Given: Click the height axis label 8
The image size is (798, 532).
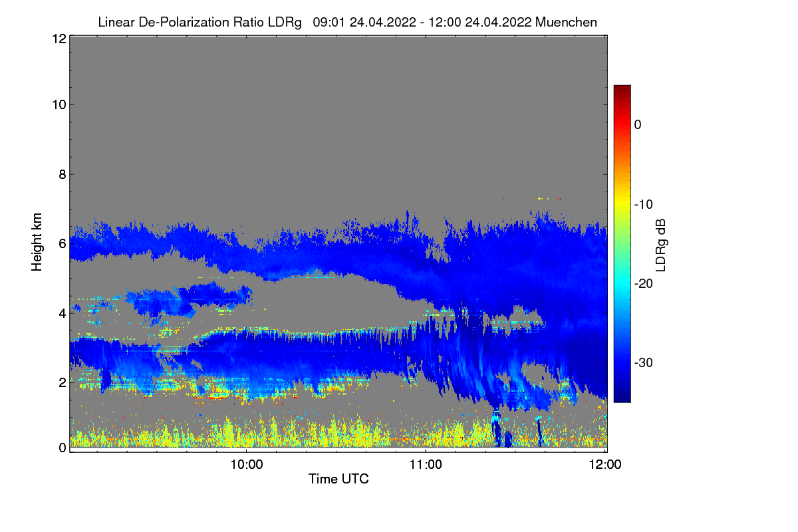Looking at the screenshot, I should coord(62,175).
